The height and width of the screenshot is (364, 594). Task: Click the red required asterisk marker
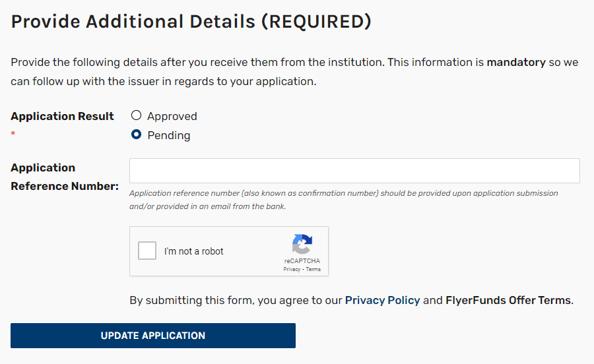pos(13,133)
